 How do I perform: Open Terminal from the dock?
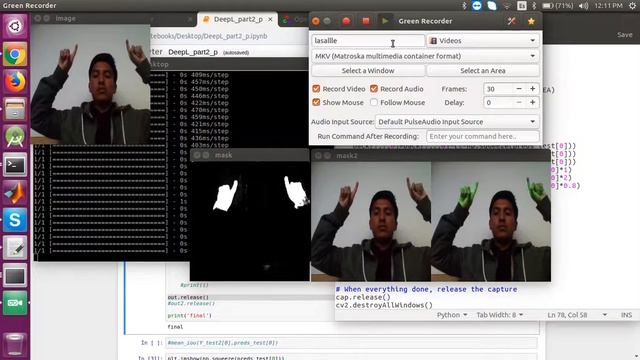coord(15,165)
